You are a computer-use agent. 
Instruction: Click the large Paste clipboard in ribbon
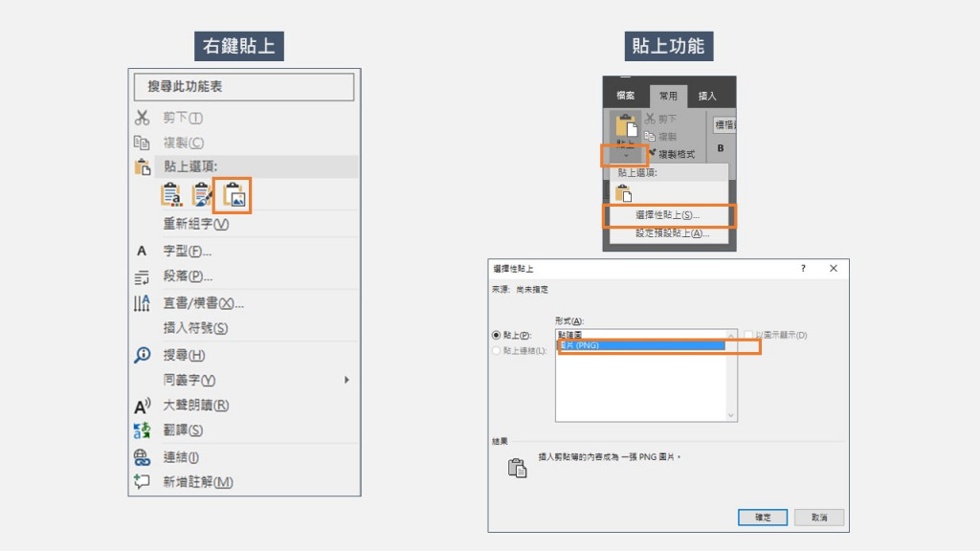click(626, 125)
